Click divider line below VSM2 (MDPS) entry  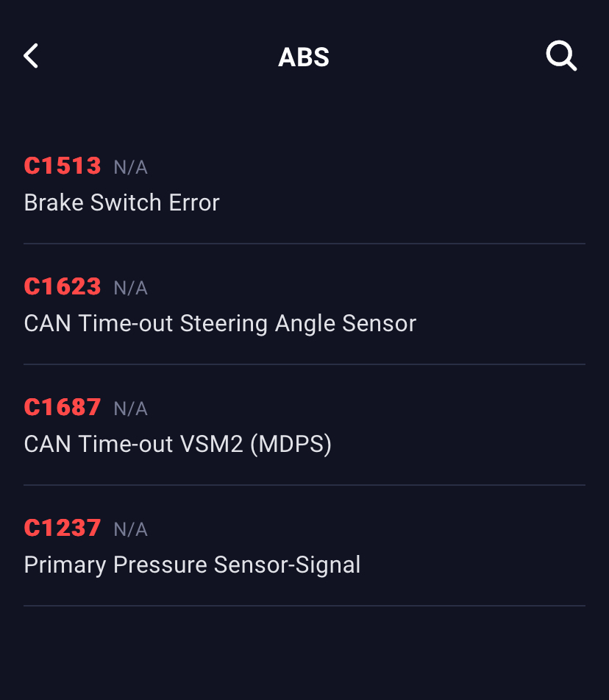point(304,484)
